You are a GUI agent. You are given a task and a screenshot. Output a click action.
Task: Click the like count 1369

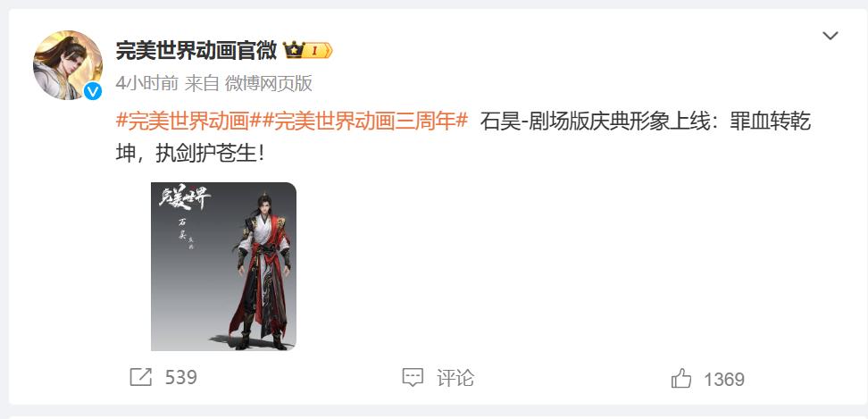[x=724, y=380]
